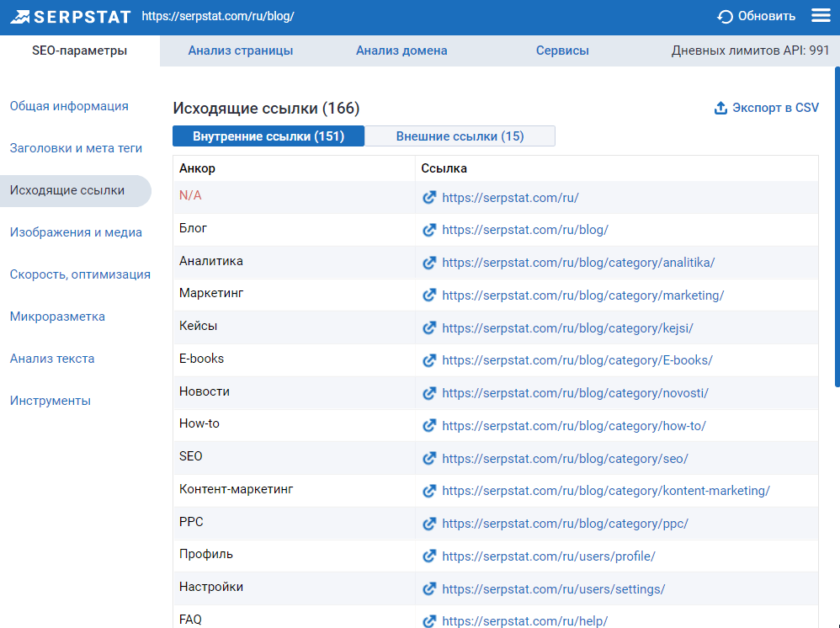Switch to SEO-параметры tab

(80, 51)
